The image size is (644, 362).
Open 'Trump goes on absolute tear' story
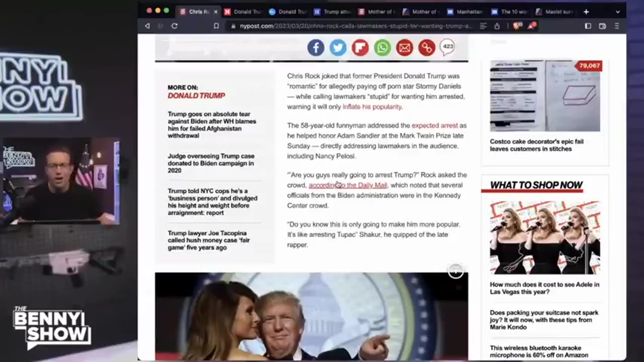tap(212, 125)
